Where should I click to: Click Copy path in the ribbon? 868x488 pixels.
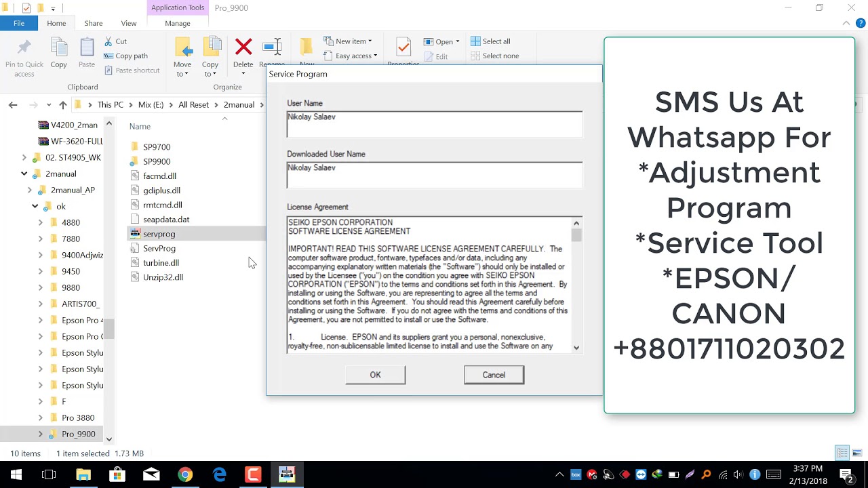pos(126,56)
